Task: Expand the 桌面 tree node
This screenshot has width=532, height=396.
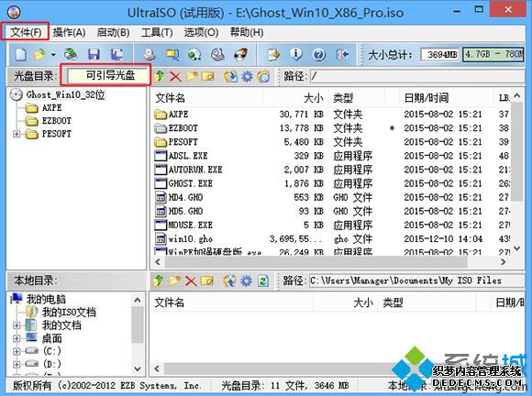Action: pyautogui.click(x=16, y=338)
